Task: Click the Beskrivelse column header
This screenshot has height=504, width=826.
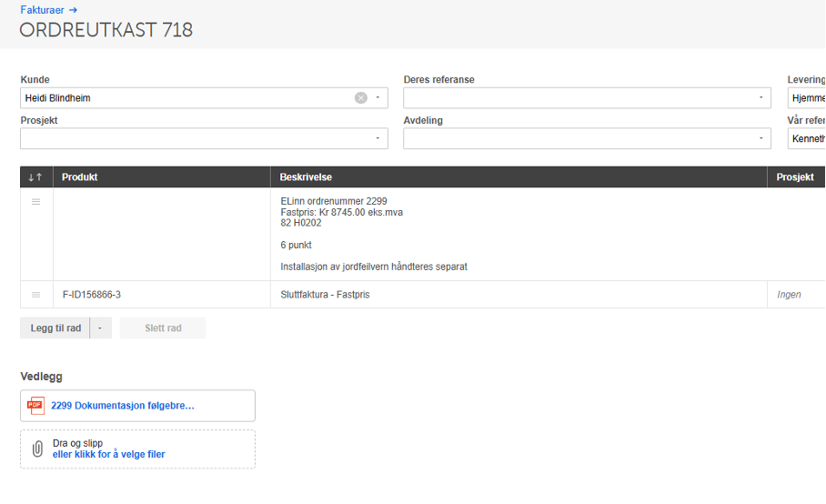Action: (x=306, y=177)
